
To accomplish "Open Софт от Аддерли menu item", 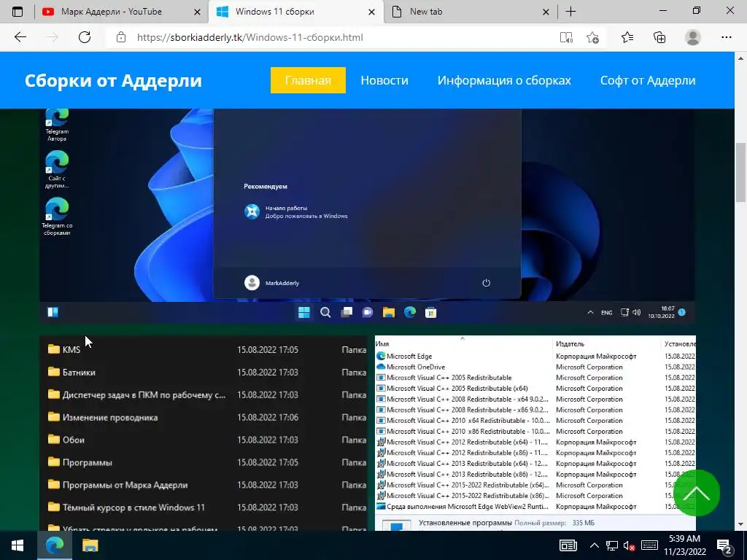I will coord(648,80).
